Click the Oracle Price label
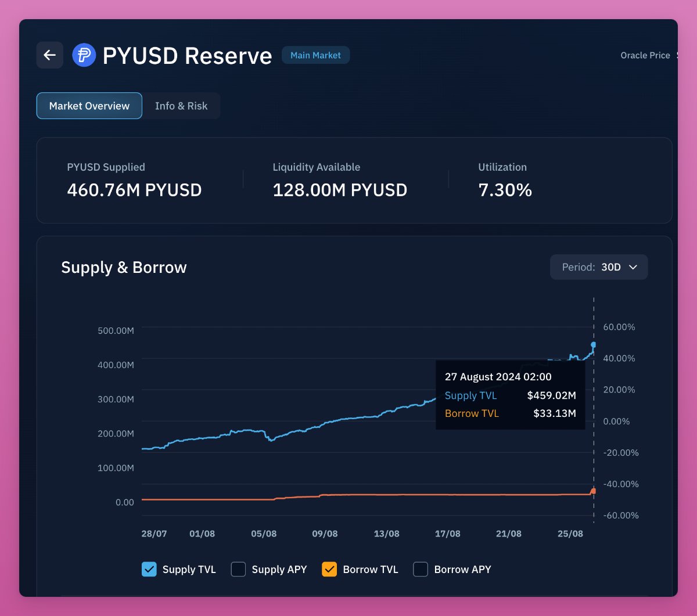The image size is (697, 616). coord(645,55)
